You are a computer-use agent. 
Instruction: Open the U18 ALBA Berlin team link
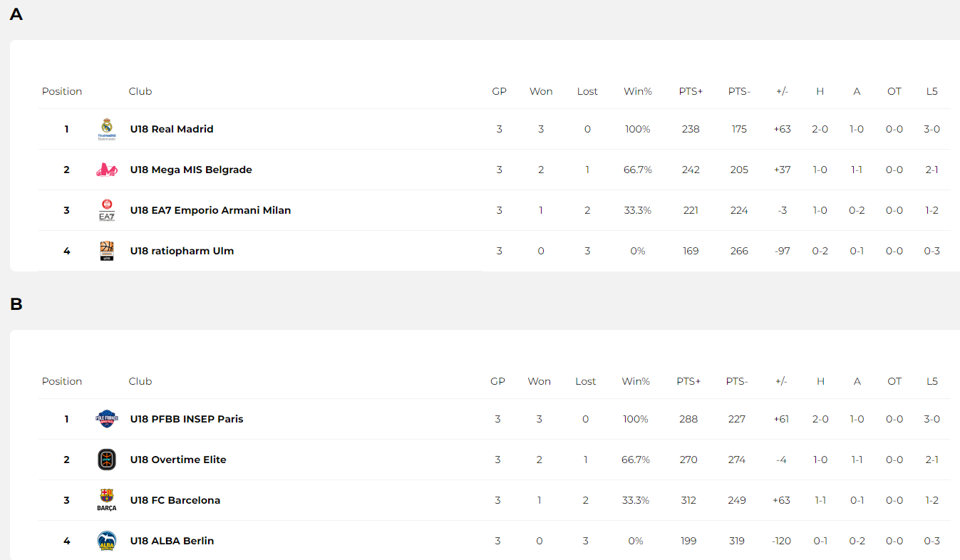coord(172,541)
